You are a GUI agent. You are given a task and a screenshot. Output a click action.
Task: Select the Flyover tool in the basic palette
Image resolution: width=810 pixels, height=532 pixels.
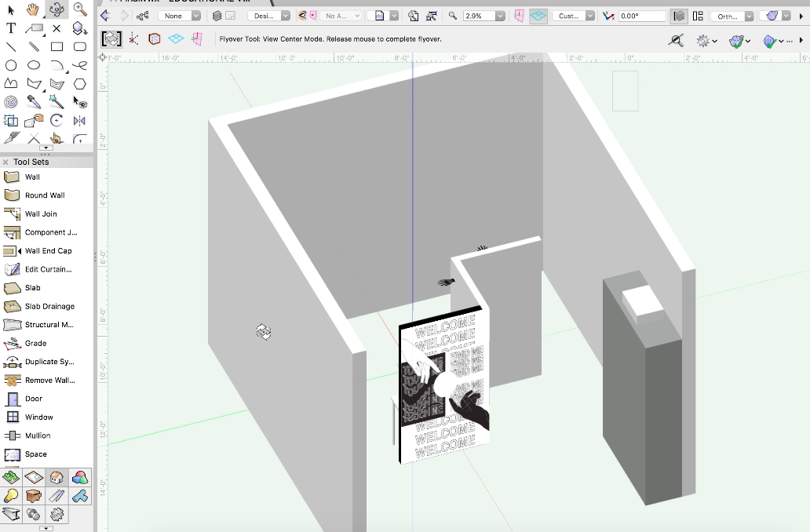(57, 9)
